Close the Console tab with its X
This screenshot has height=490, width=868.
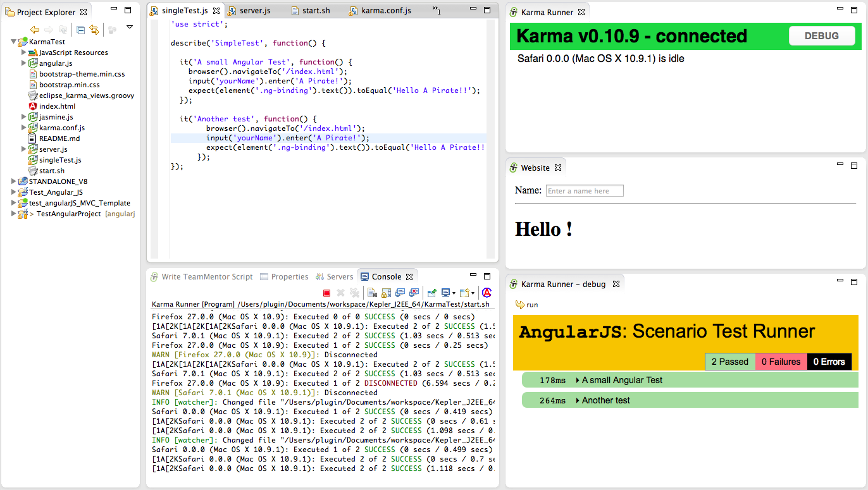[409, 277]
